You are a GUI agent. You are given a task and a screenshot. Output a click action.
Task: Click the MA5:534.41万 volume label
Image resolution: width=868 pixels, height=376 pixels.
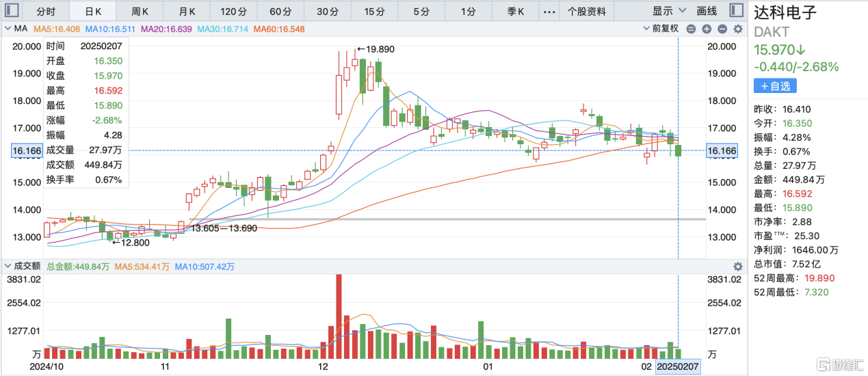(142, 267)
